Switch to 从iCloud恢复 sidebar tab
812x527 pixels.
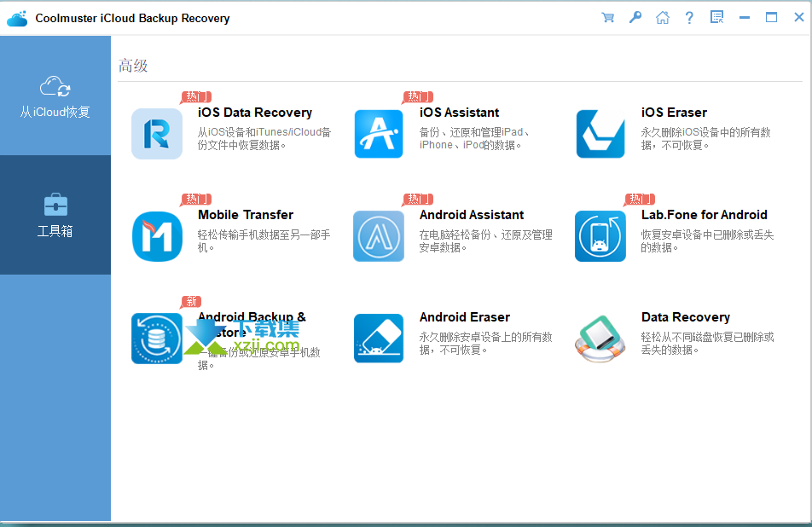pos(55,96)
